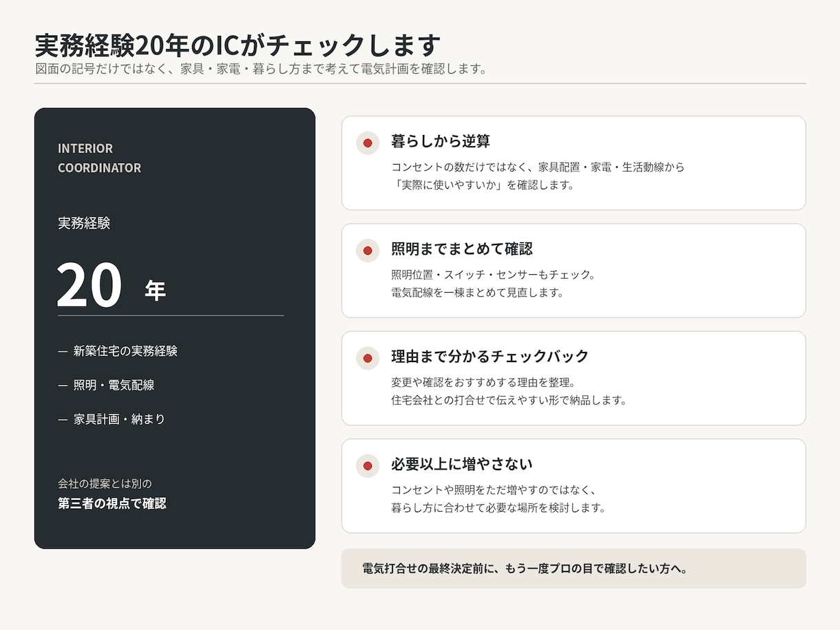The height and width of the screenshot is (630, 840).
Task: Select the card heading 照明までまとめて確認
Action: tap(462, 249)
